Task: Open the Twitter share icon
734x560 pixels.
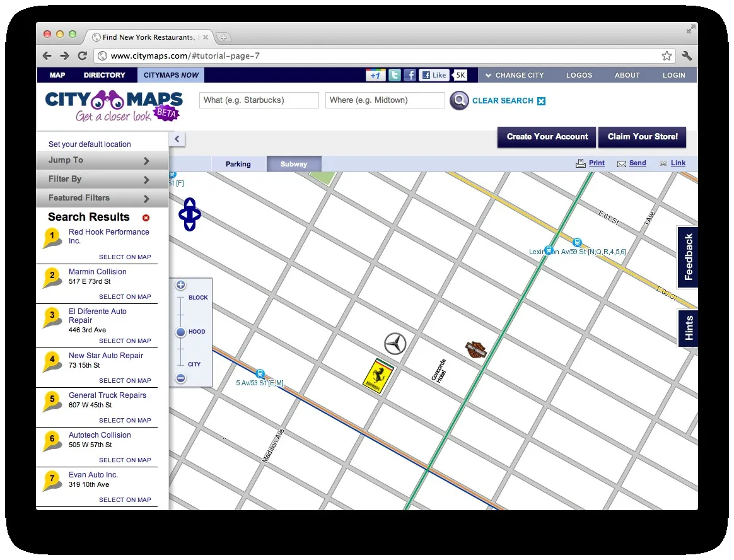Action: coord(395,75)
